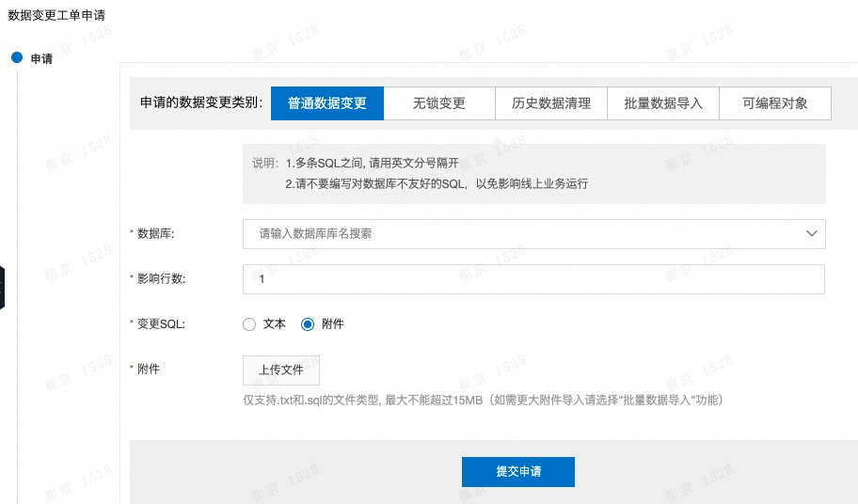Click the 申请的数据变更类别 label

pyautogui.click(x=201, y=102)
